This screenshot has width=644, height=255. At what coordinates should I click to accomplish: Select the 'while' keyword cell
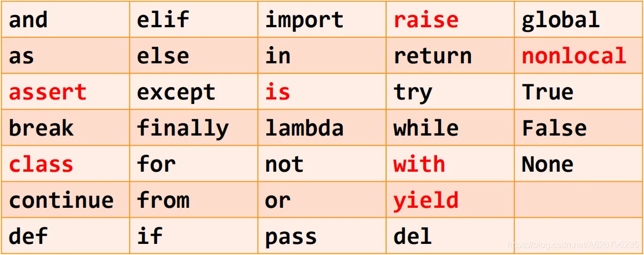point(450,128)
